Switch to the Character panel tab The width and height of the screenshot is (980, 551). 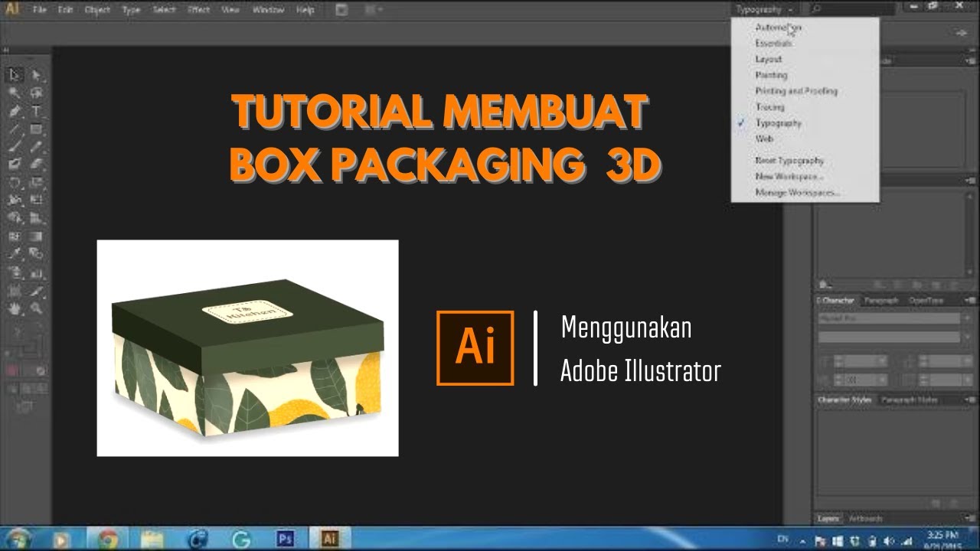tap(837, 301)
